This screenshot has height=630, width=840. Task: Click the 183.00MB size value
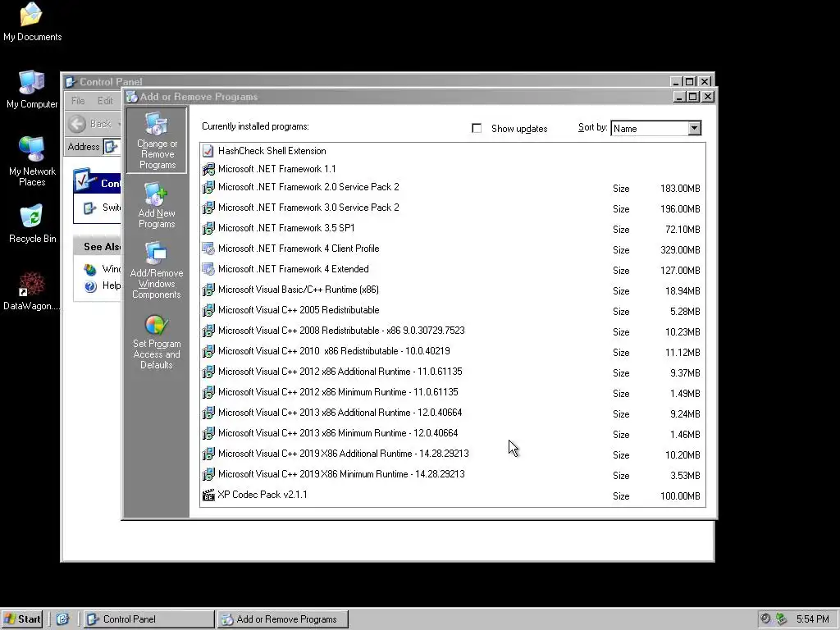coord(680,189)
